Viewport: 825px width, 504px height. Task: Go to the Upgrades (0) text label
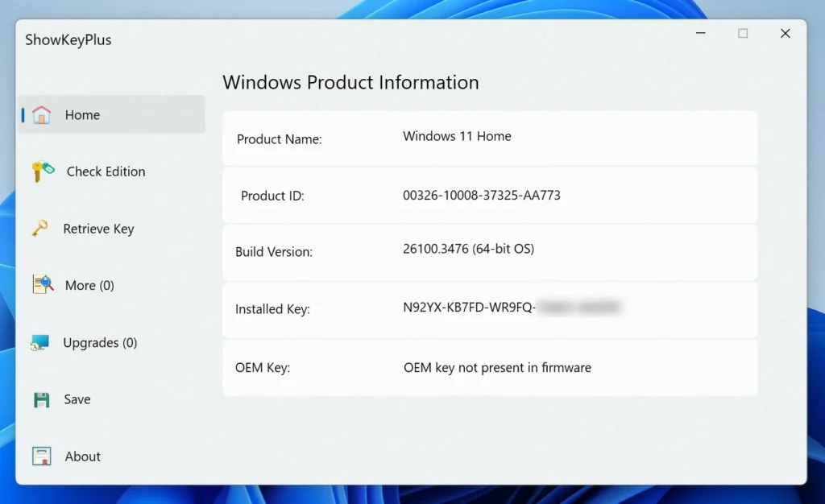(x=100, y=343)
